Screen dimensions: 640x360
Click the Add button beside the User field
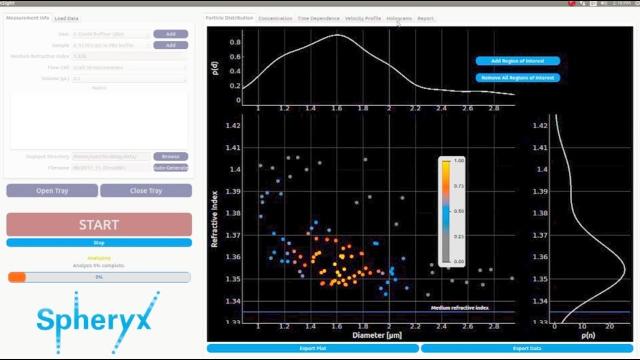171,34
